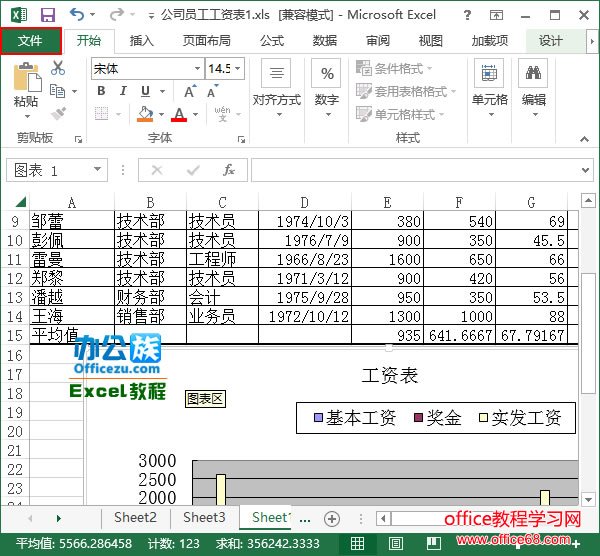This screenshot has height=556, width=600.
Task: Collapse the ribbon with up chevron
Action: click(584, 139)
